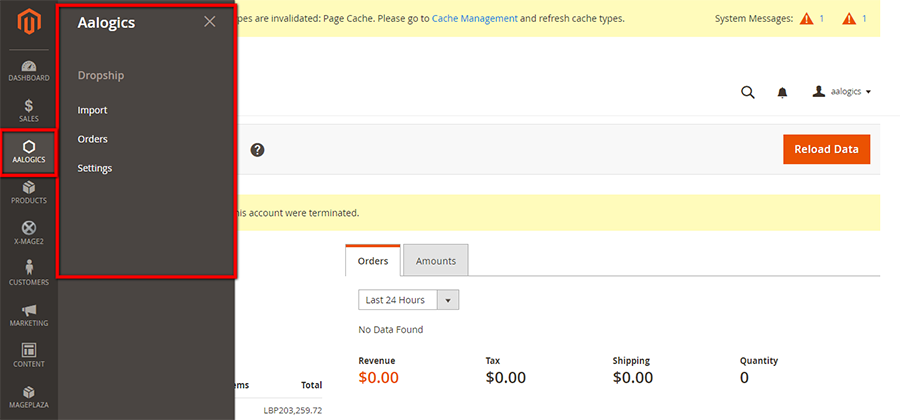This screenshot has height=420, width=900.
Task: Click the Shipping $0.00 value
Action: click(633, 378)
